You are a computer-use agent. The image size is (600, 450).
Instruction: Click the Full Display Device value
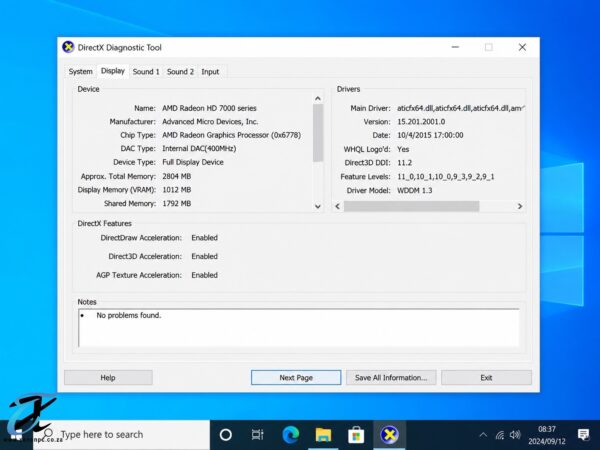pos(193,162)
